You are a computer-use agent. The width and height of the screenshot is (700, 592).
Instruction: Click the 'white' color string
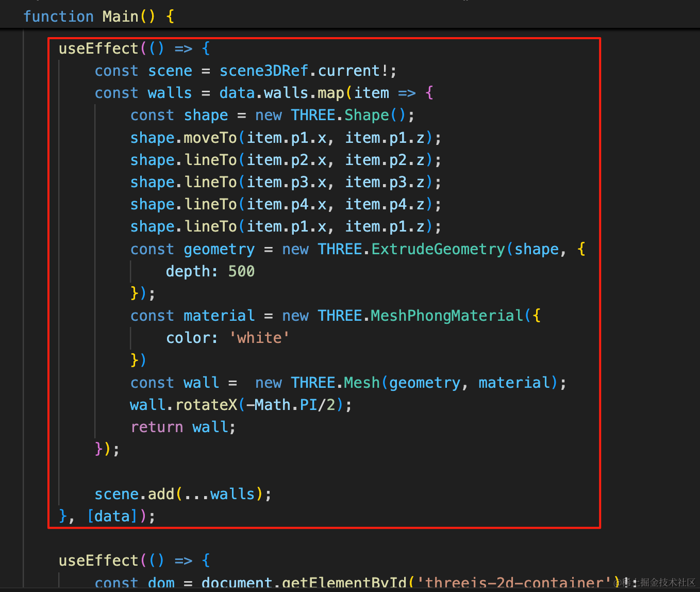click(259, 338)
